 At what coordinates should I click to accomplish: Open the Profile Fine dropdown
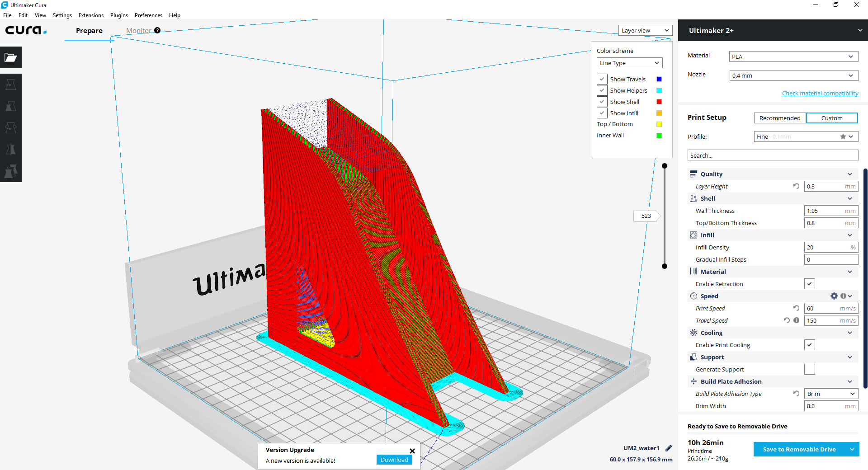coord(806,136)
